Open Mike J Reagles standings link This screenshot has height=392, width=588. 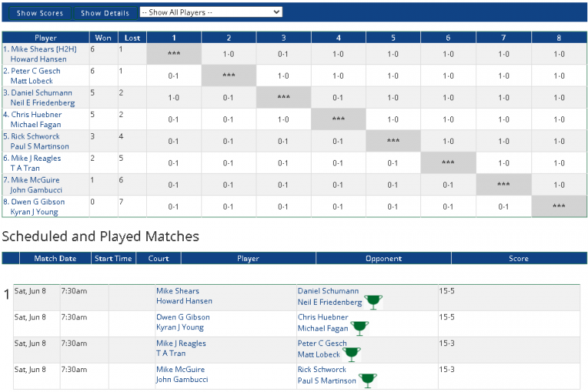(x=36, y=158)
